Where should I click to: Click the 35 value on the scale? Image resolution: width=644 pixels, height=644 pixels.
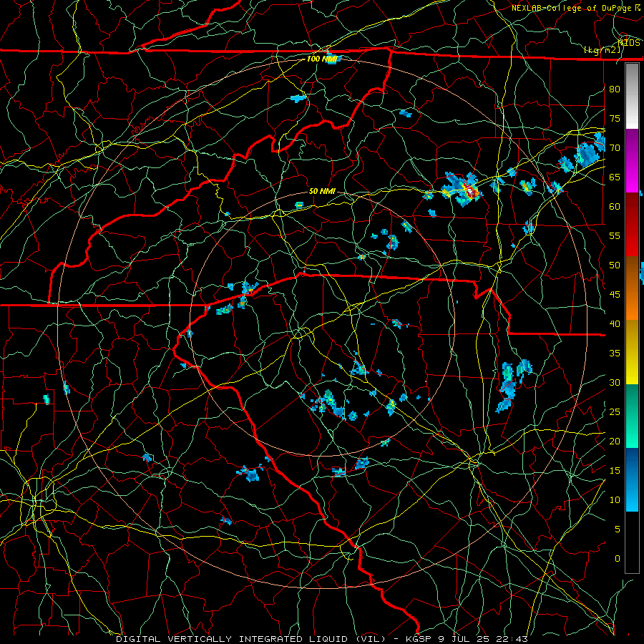pos(615,353)
